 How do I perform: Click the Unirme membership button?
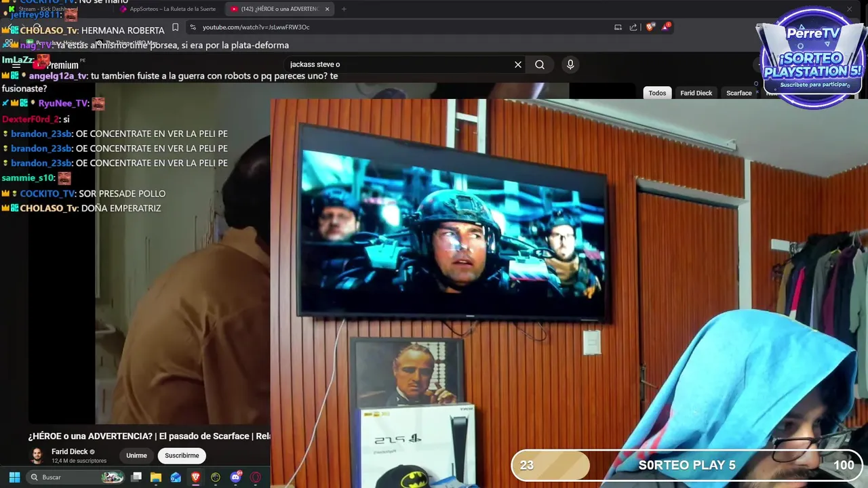tap(136, 455)
